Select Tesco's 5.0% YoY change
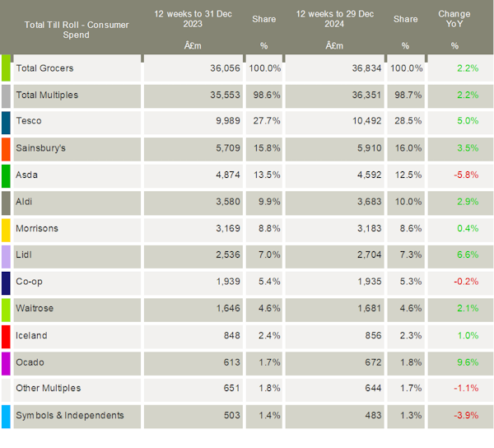The image size is (494, 448). (468, 121)
